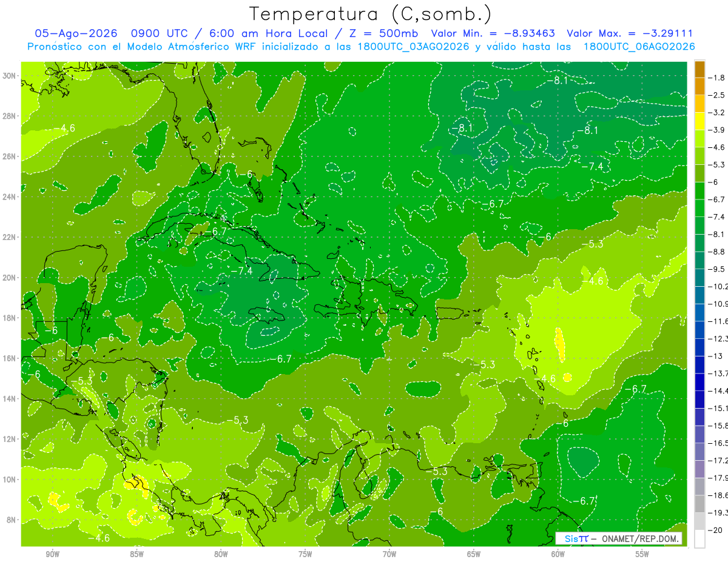This screenshot has height=562, width=728.
Task: Click the '80W' longitude axis label
Action: 221,554
